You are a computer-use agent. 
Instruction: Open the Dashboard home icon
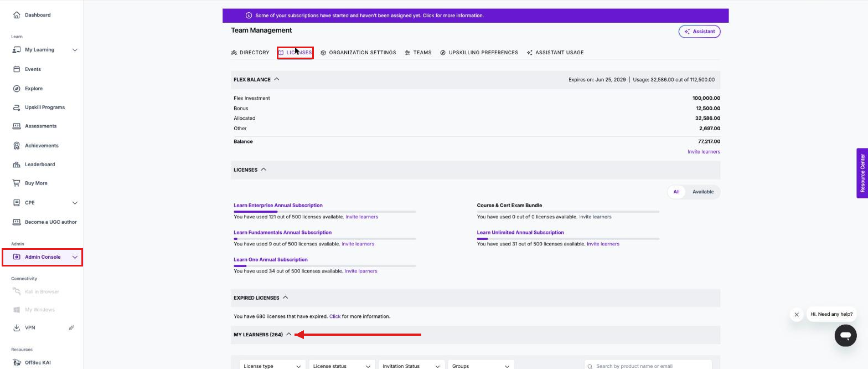(x=17, y=15)
